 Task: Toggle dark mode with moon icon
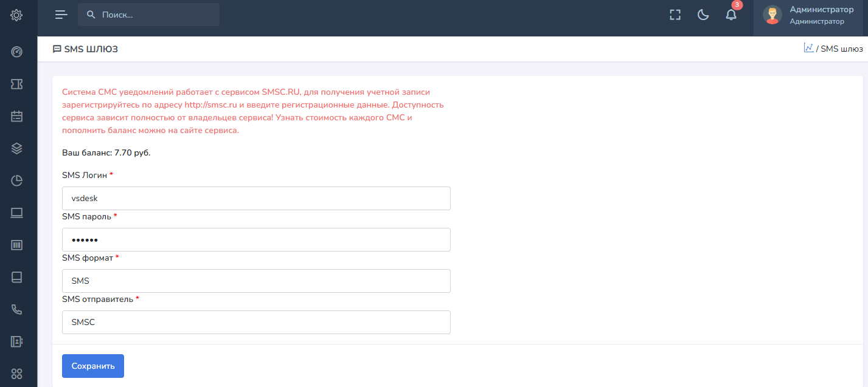[x=703, y=15]
